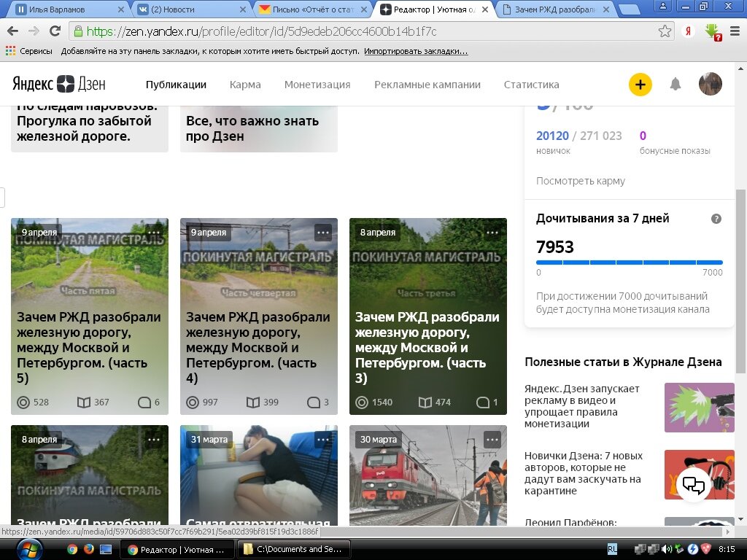Image resolution: width=747 pixels, height=560 pixels.
Task: Open the green download arrow extension
Action: [x=713, y=32]
